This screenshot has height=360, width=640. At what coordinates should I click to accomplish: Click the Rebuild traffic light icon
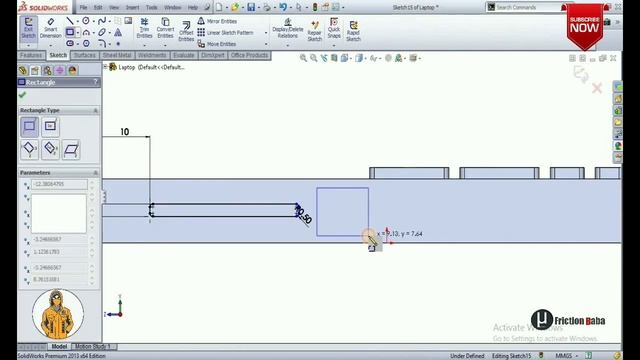pyautogui.click(x=315, y=7)
